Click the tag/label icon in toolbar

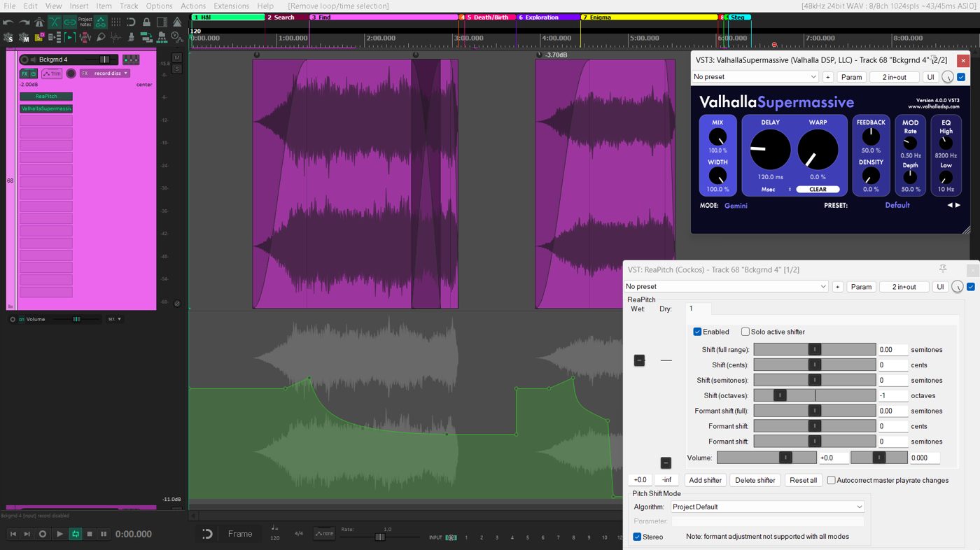pos(101,37)
